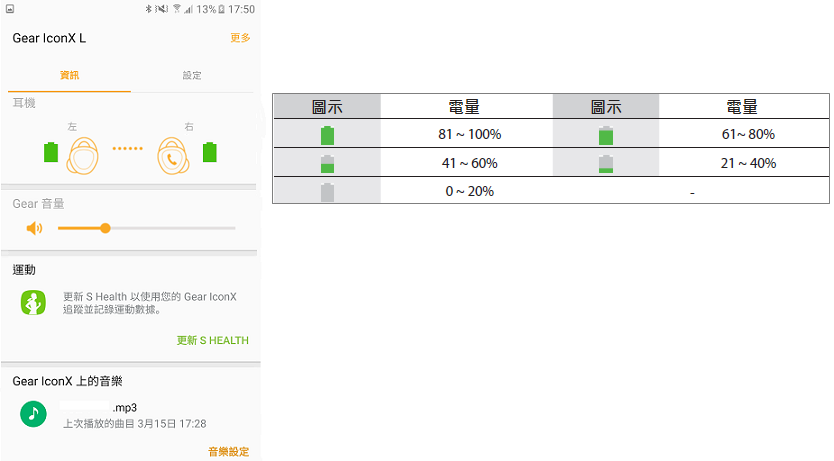Click the second 電量 table header
Screen dimensions: 834x461
click(x=744, y=107)
